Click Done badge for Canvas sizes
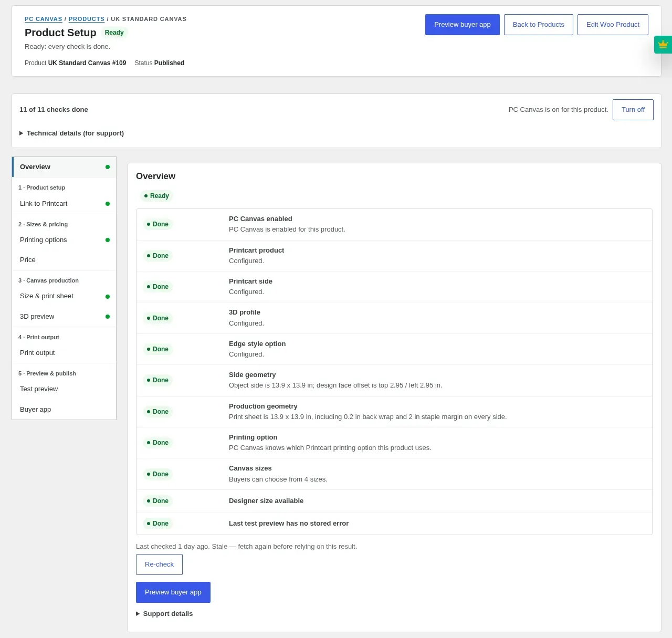The width and height of the screenshot is (672, 638). (x=157, y=474)
